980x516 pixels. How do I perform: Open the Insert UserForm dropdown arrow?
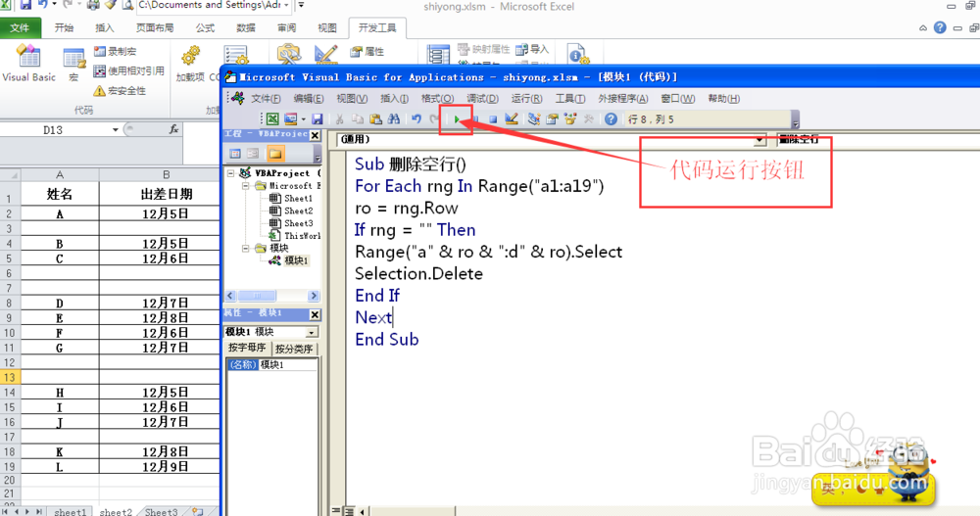[x=304, y=118]
